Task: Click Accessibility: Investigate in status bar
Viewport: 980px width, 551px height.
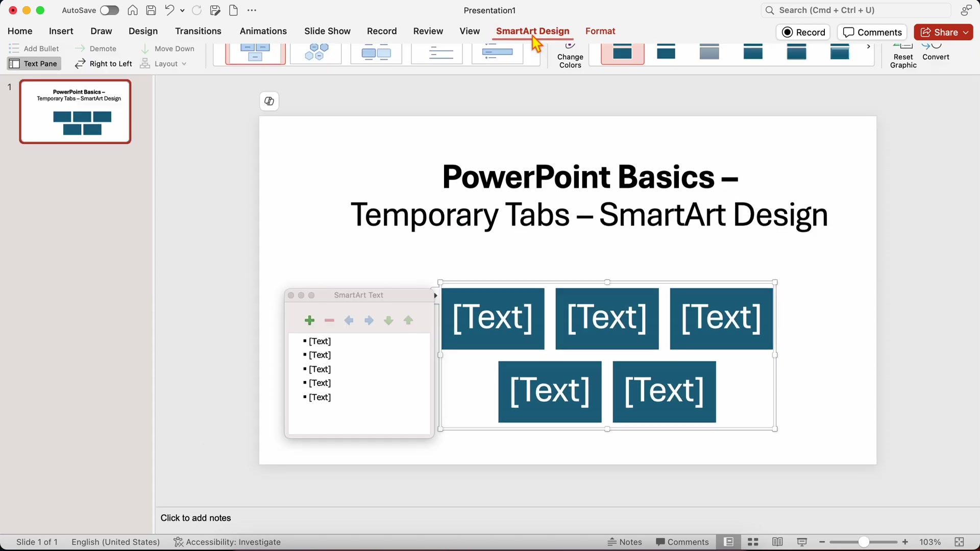Action: [227, 542]
